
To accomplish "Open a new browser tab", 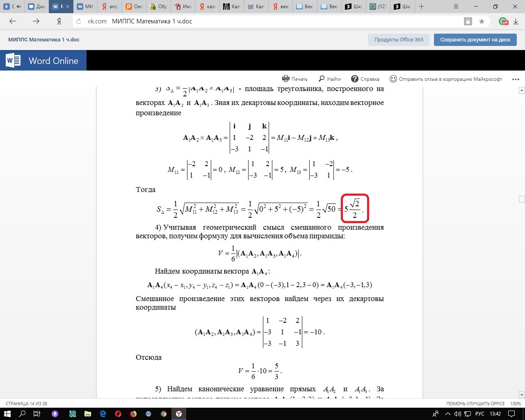I will (x=421, y=7).
